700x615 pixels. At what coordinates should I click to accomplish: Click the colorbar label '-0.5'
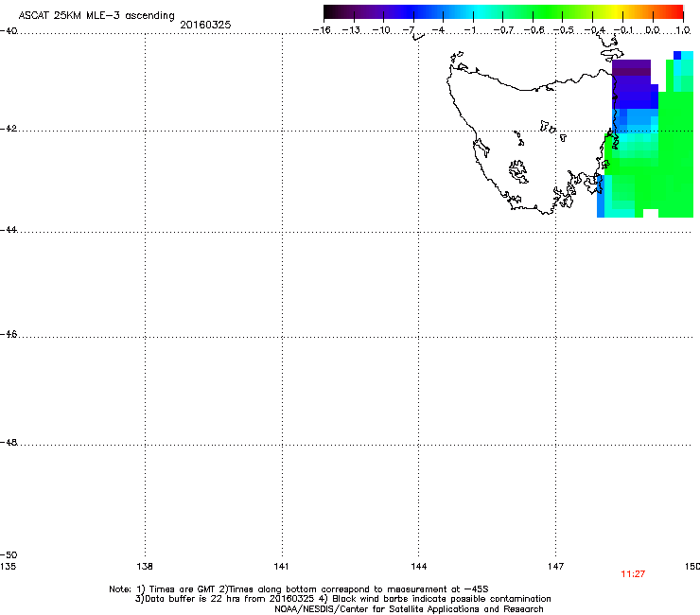click(x=564, y=30)
